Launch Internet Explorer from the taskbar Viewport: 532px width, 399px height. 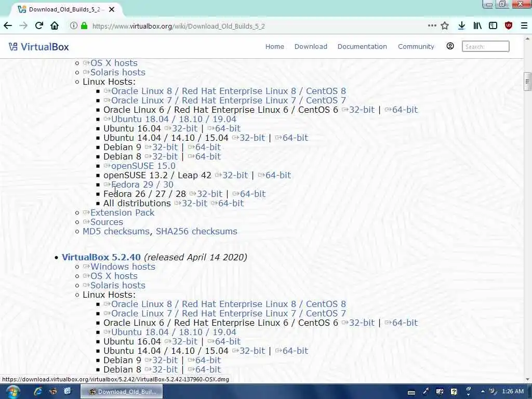(37, 392)
